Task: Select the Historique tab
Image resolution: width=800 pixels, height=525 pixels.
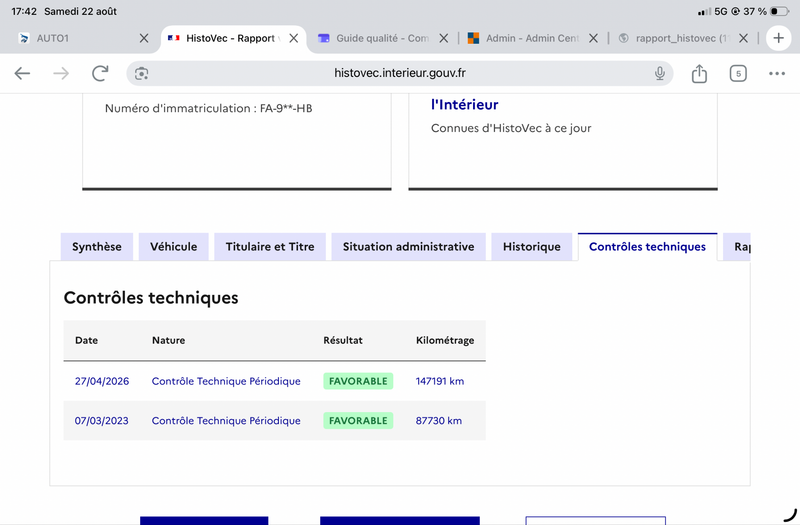Action: (x=532, y=247)
